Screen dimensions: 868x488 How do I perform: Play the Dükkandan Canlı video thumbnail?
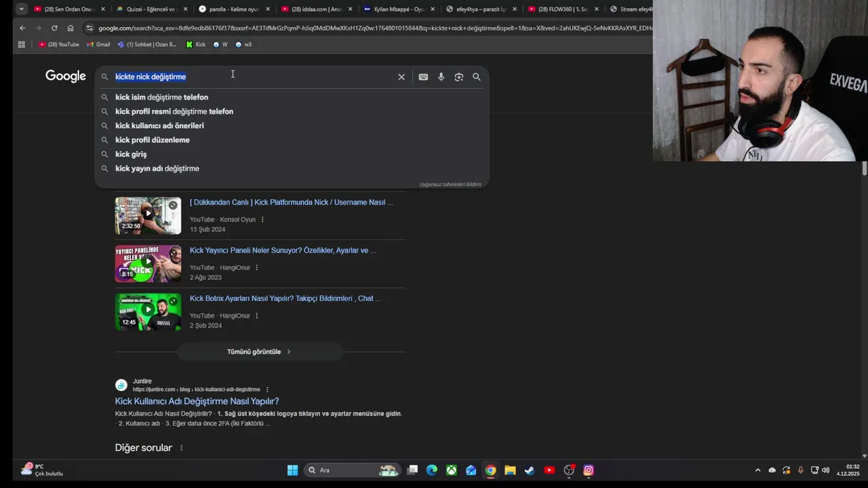[148, 216]
